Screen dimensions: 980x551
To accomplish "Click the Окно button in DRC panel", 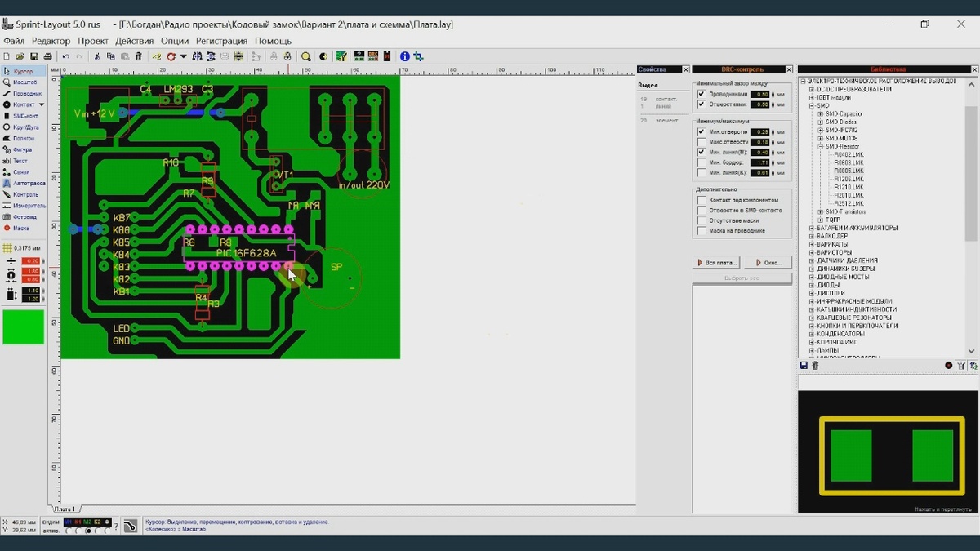I will pos(768,262).
